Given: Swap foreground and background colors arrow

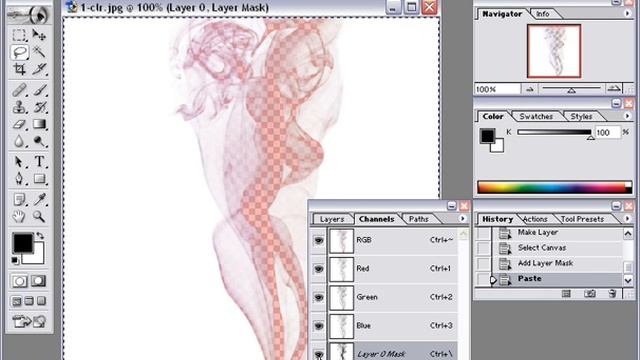Looking at the screenshot, I should coord(40,236).
